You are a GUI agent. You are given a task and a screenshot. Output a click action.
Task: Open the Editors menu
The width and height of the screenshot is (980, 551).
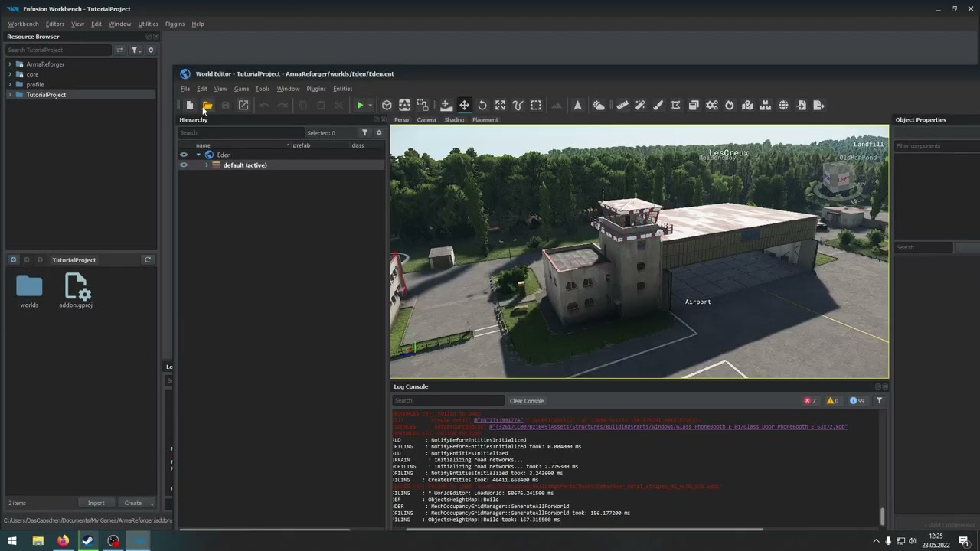54,24
